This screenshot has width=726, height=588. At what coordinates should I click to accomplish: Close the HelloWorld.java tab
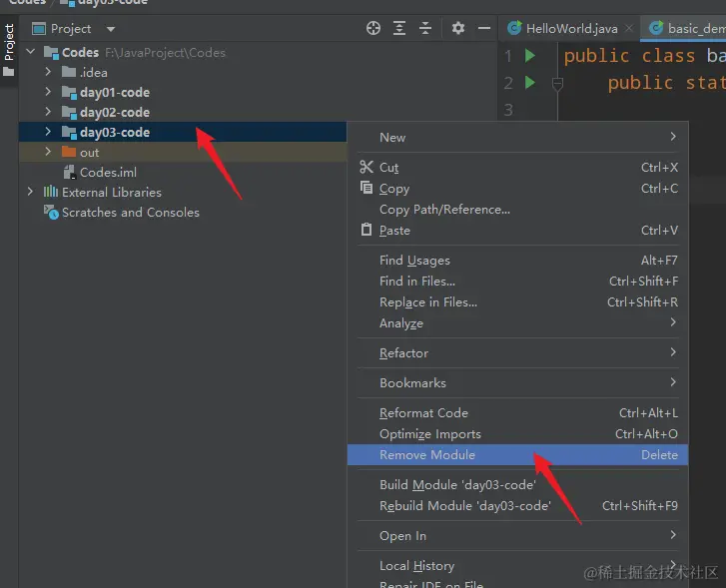coord(629,28)
